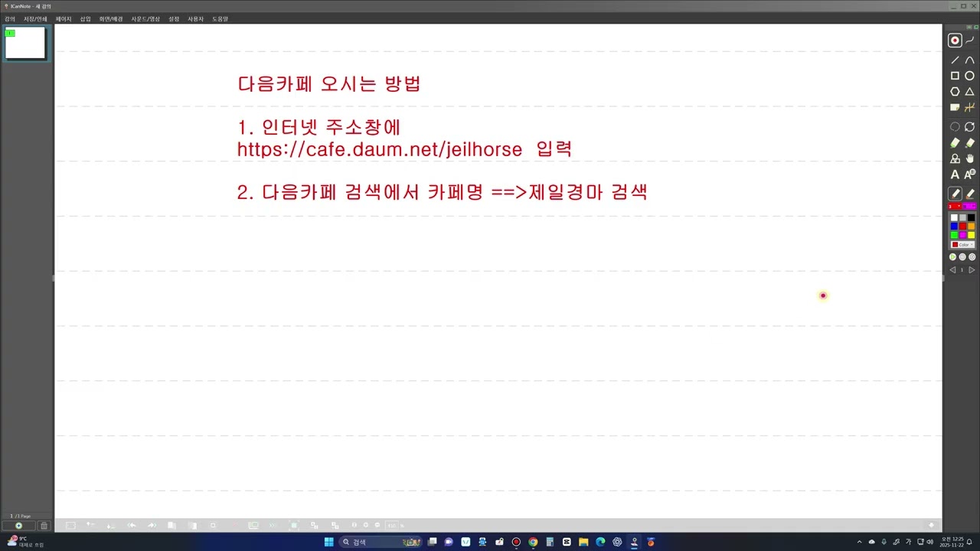Go to next page with right triangle
Viewport: 980px width, 551px height.
(x=972, y=270)
